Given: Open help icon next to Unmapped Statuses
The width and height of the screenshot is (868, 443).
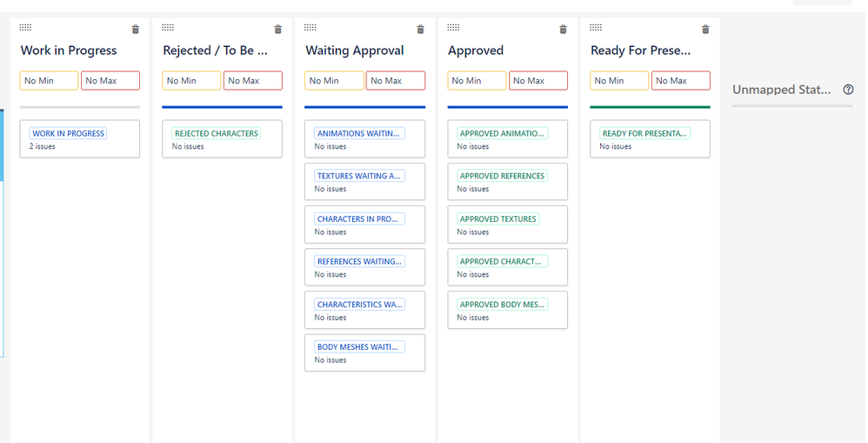Looking at the screenshot, I should [848, 90].
